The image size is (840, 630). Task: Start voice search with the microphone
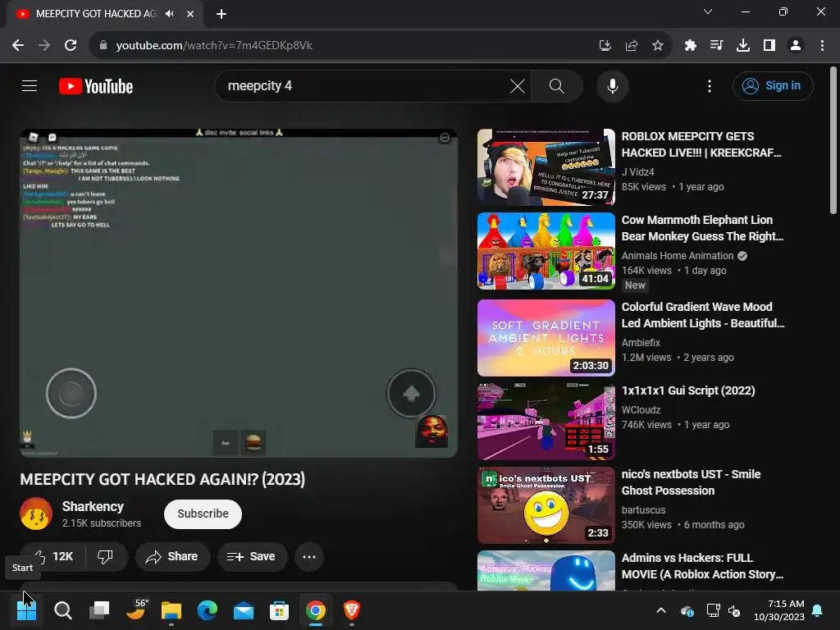612,85
